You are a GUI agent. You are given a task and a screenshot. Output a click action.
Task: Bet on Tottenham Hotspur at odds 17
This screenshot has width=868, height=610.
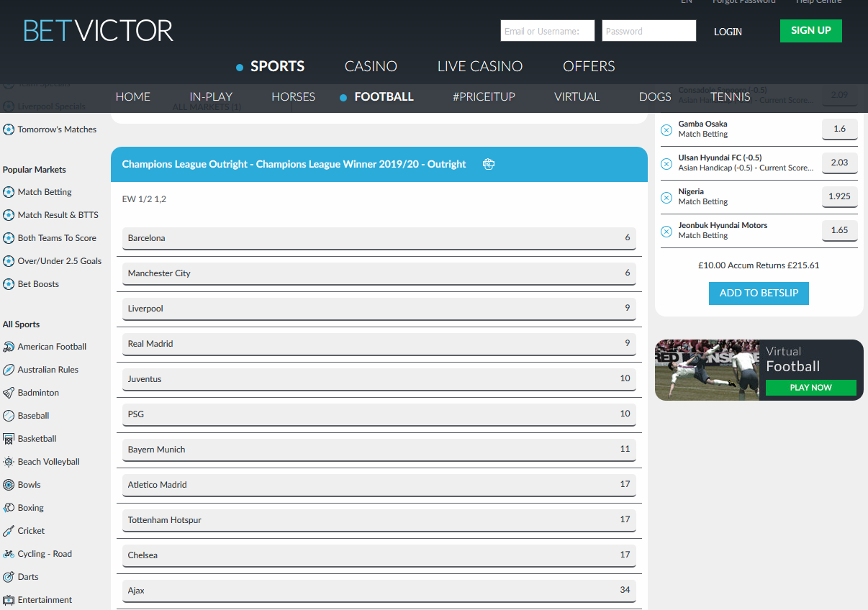click(x=379, y=520)
